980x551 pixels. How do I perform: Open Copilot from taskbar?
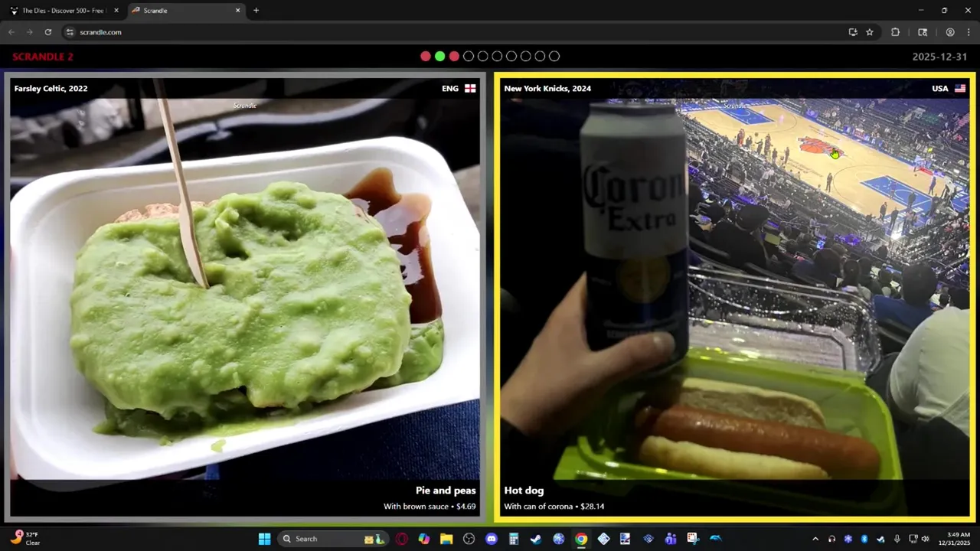coord(424,539)
